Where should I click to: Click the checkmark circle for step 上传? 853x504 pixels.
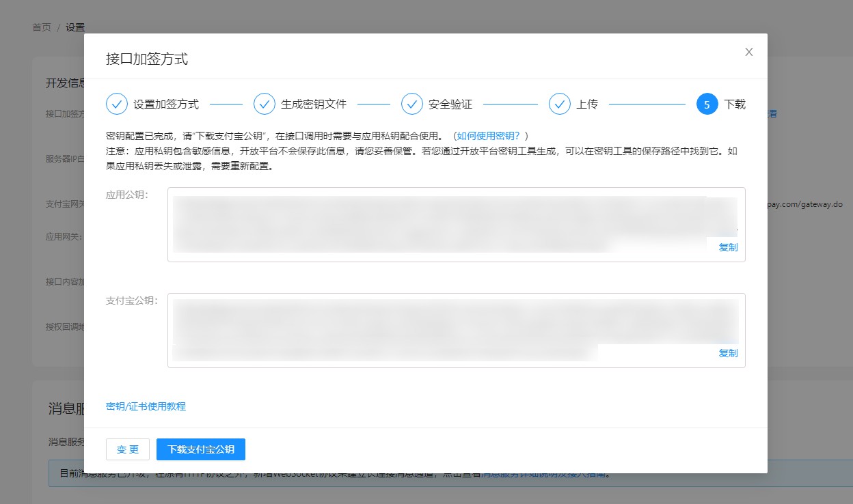pyautogui.click(x=560, y=104)
